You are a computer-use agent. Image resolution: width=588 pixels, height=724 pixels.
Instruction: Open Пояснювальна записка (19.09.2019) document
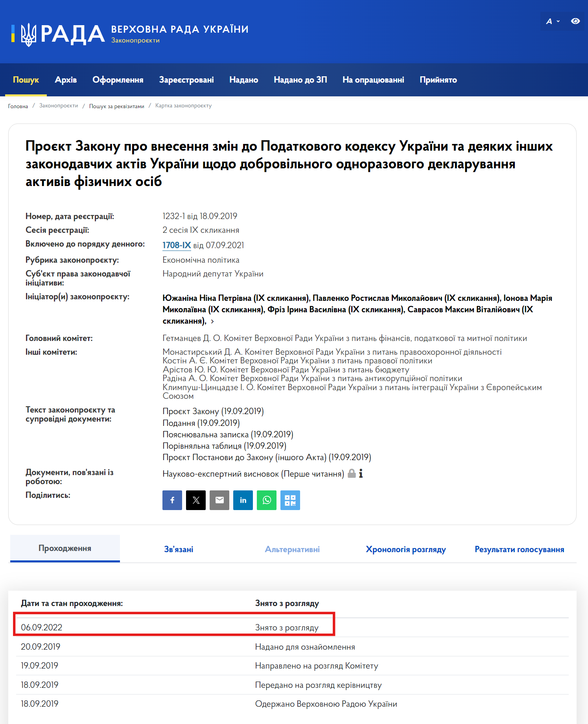pyautogui.click(x=228, y=435)
